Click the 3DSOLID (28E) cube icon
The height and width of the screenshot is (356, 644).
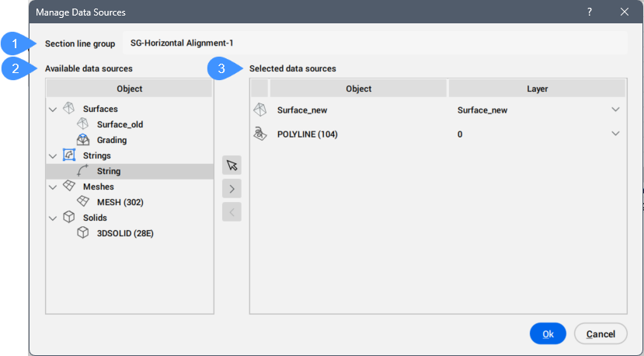click(x=83, y=233)
